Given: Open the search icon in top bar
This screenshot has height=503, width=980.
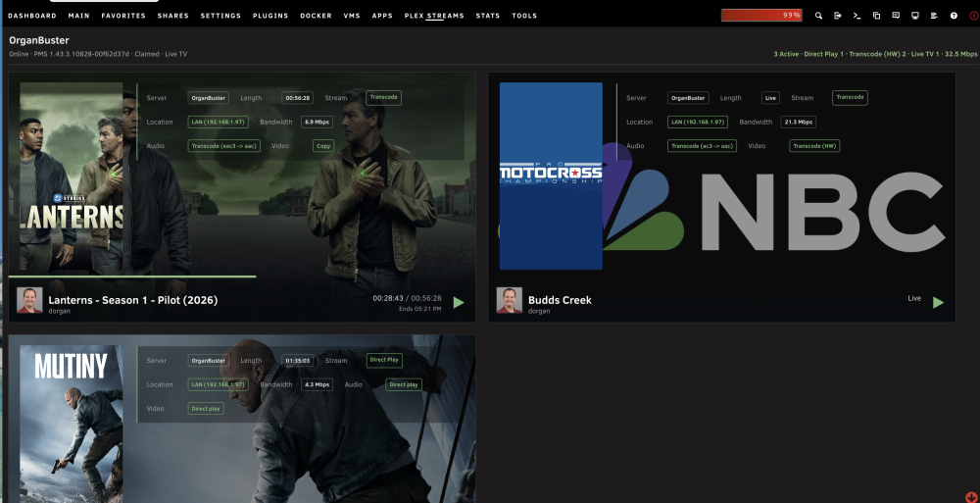Looking at the screenshot, I should point(818,16).
